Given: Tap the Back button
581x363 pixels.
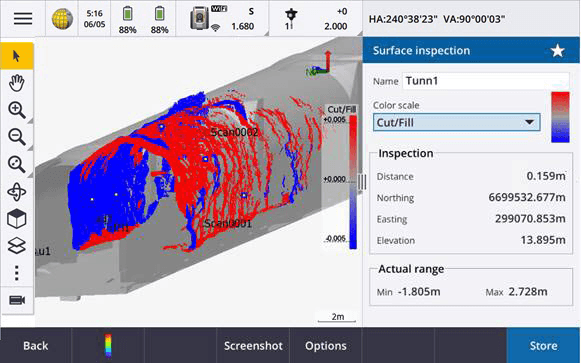Looking at the screenshot, I should [36, 346].
